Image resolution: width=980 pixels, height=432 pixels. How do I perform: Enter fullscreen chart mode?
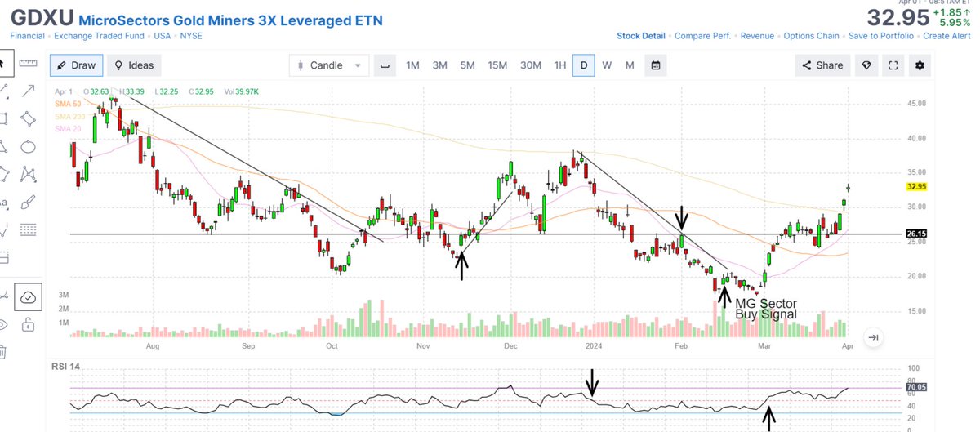click(x=893, y=65)
